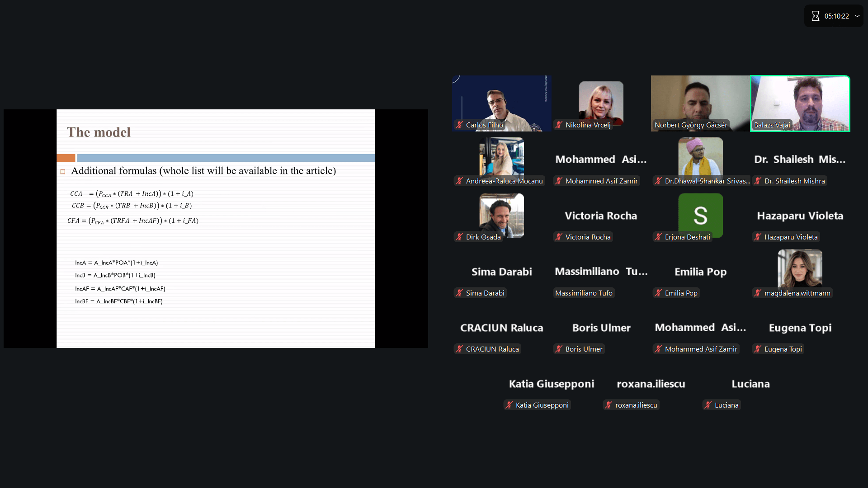Click Dr. Dhawal Shankar Srivastava's profile picture

point(700,157)
